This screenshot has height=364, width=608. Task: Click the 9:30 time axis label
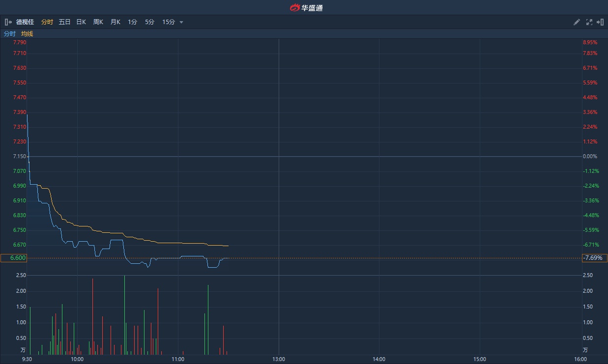(27, 359)
